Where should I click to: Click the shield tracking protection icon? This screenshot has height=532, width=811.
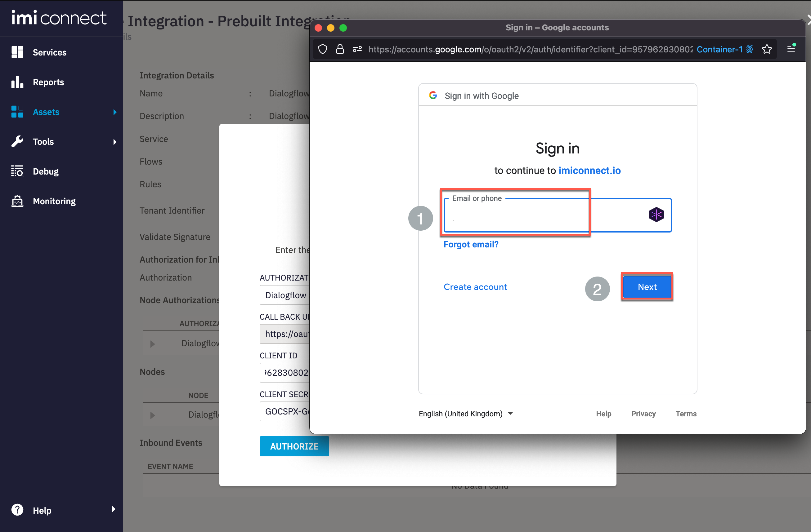pyautogui.click(x=323, y=49)
